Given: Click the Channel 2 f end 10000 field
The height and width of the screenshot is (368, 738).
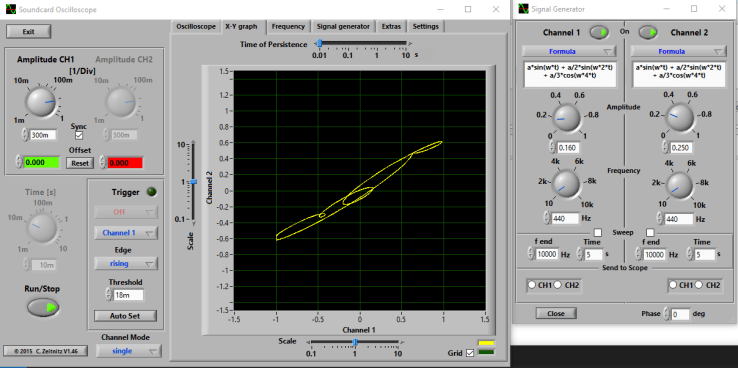Looking at the screenshot, I should coord(654,255).
